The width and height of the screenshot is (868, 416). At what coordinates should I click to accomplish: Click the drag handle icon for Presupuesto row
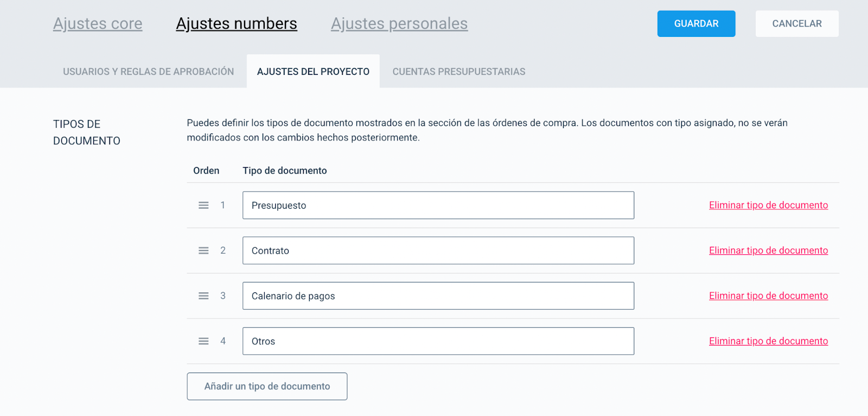pos(203,206)
